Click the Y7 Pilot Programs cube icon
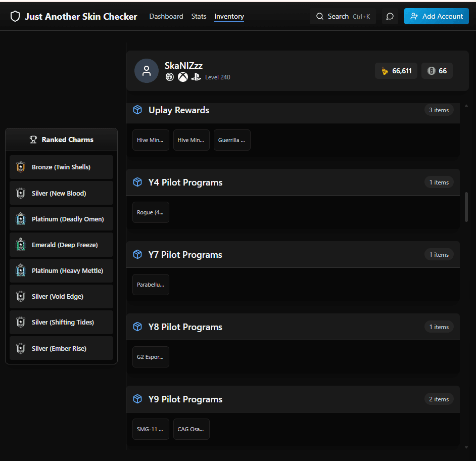 click(x=137, y=254)
